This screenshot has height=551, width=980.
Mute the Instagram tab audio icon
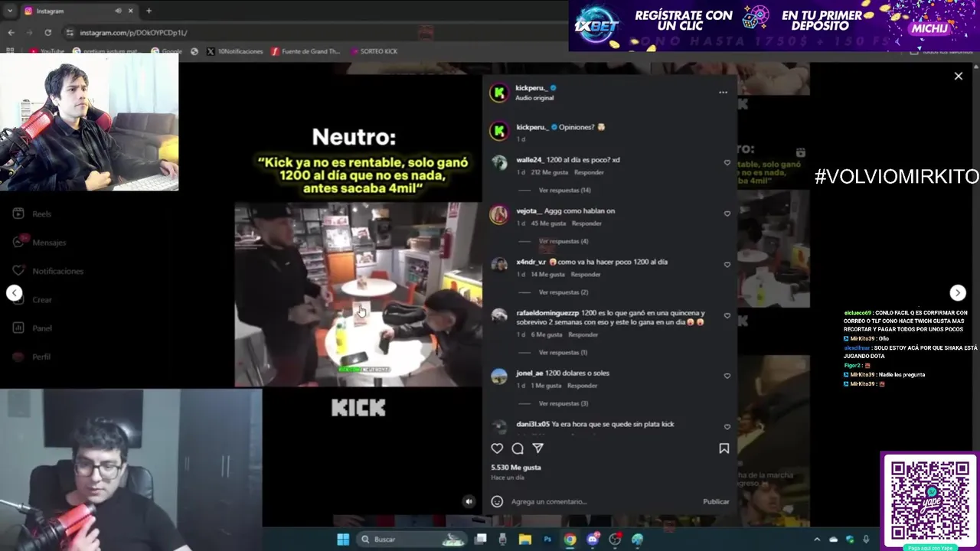(118, 11)
